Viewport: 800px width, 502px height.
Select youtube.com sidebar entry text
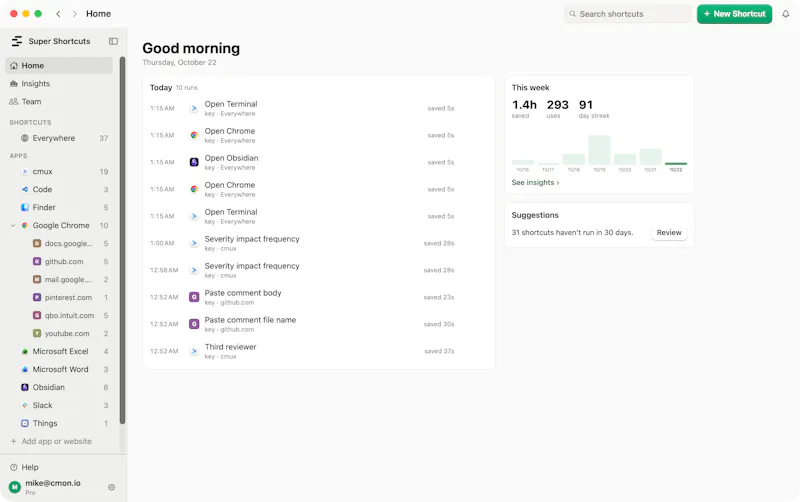point(67,333)
